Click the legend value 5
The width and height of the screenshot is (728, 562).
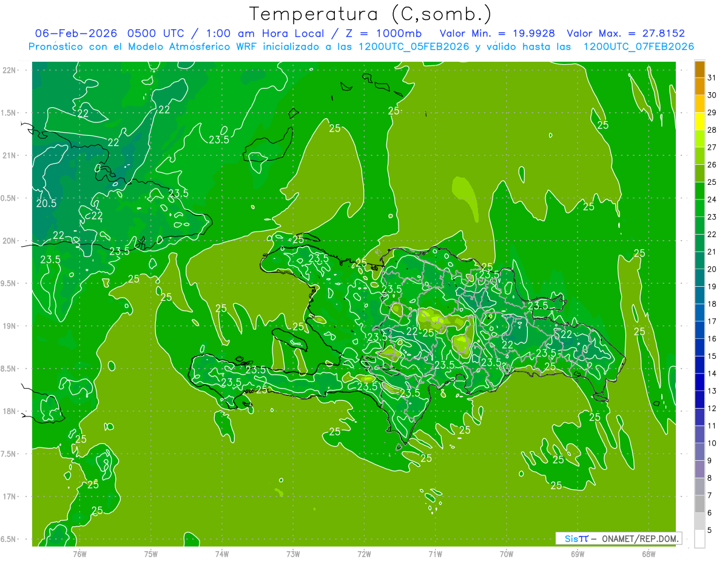(710, 530)
